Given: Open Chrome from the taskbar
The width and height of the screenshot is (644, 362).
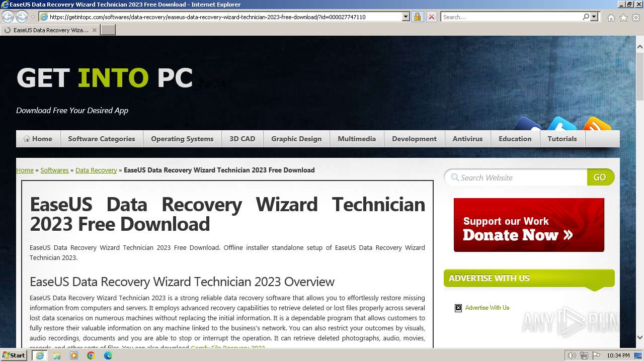Looking at the screenshot, I should [91, 355].
